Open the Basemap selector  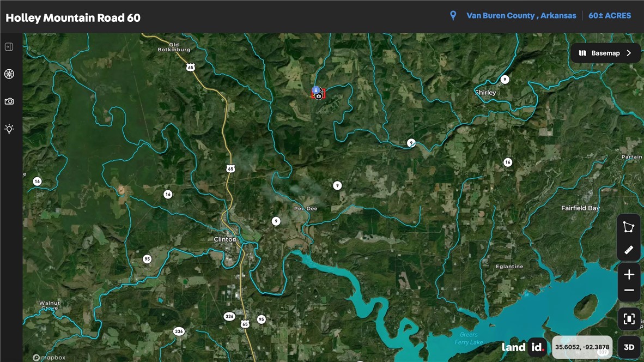[x=605, y=53]
